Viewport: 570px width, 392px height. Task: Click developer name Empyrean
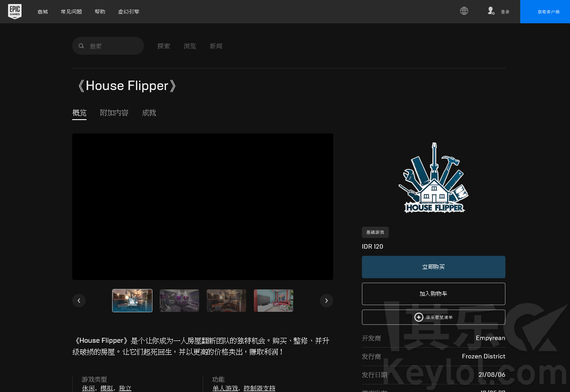[491, 338]
